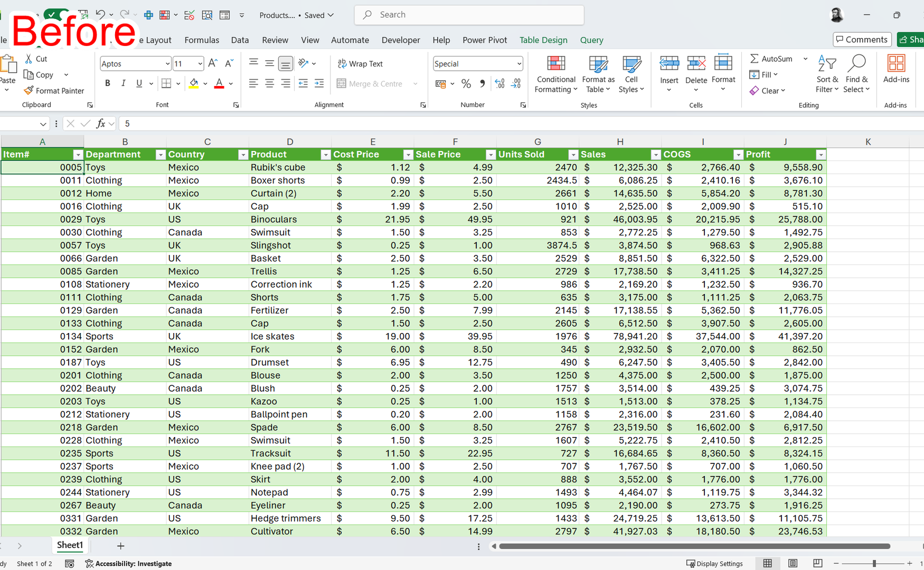Increase font size with the large A icon

[213, 63]
